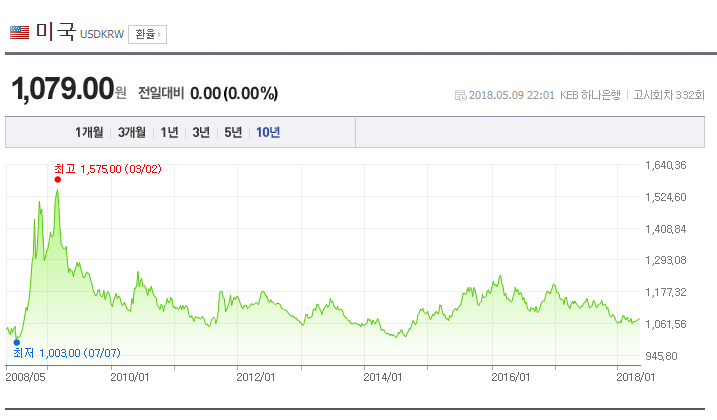The width and height of the screenshot is (717, 420).
Task: Click the 1,640.36 y-axis label
Action: point(666,165)
